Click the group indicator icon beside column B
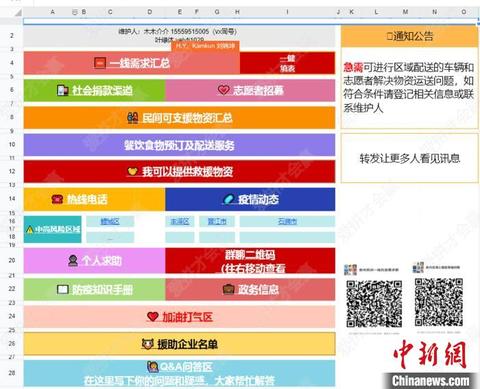The height and width of the screenshot is (389, 480). click(75, 12)
